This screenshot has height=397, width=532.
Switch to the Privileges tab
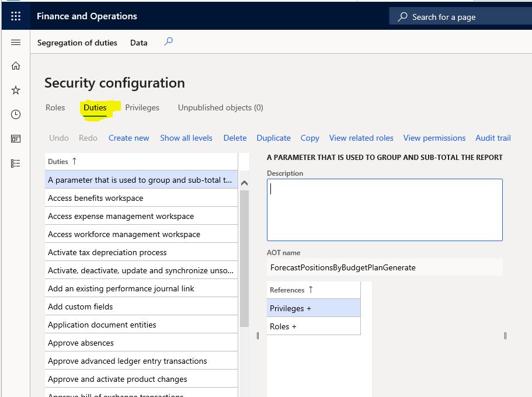[x=142, y=107]
